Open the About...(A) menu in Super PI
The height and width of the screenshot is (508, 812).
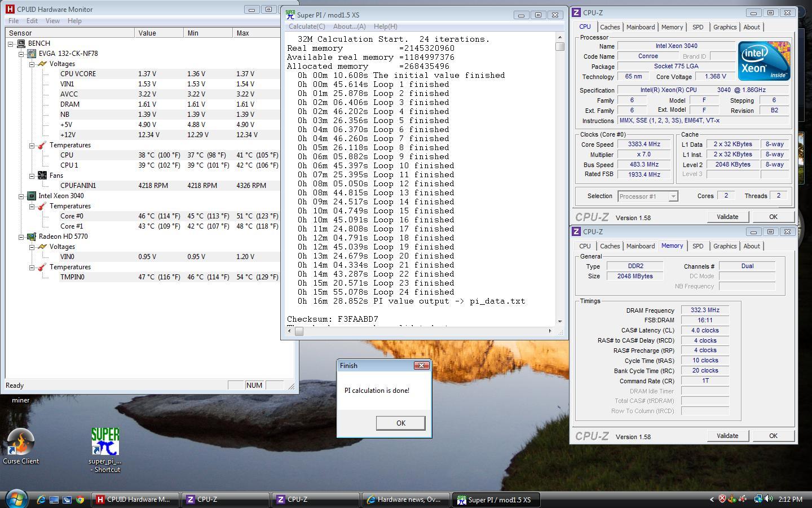point(349,27)
